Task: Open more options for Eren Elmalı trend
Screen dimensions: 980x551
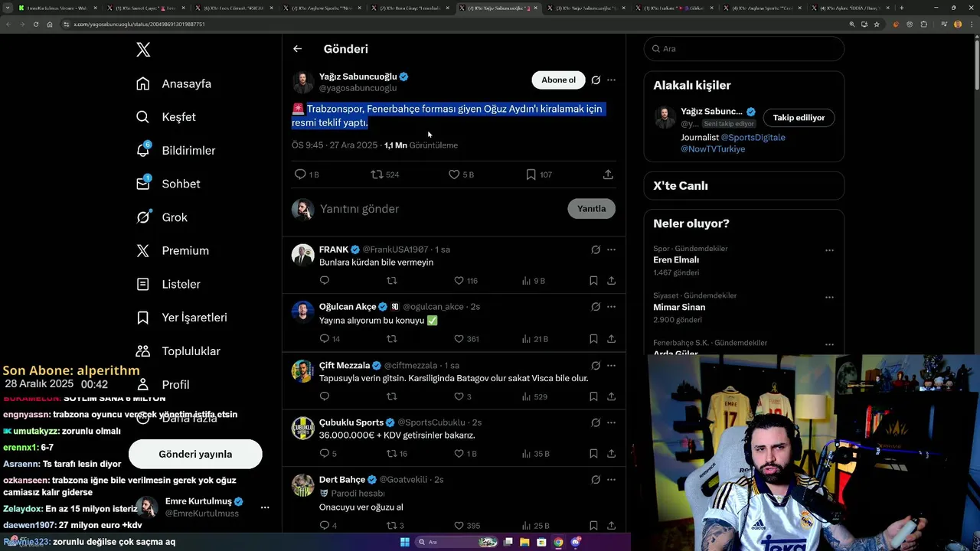Action: pyautogui.click(x=829, y=250)
